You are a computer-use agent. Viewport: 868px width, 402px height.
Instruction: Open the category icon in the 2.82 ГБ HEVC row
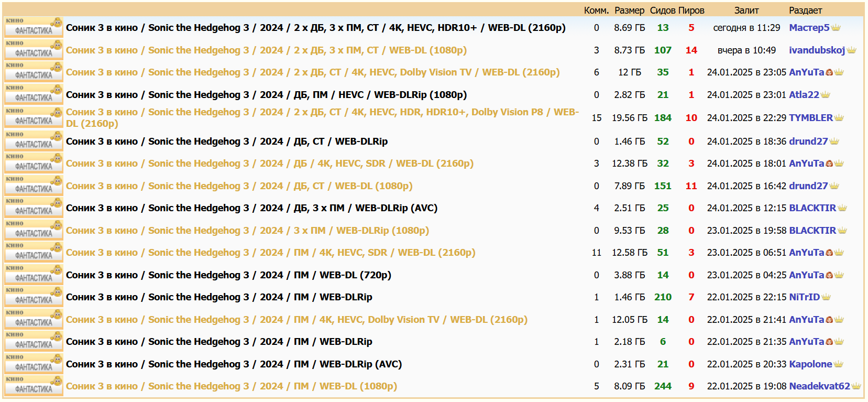(34, 94)
